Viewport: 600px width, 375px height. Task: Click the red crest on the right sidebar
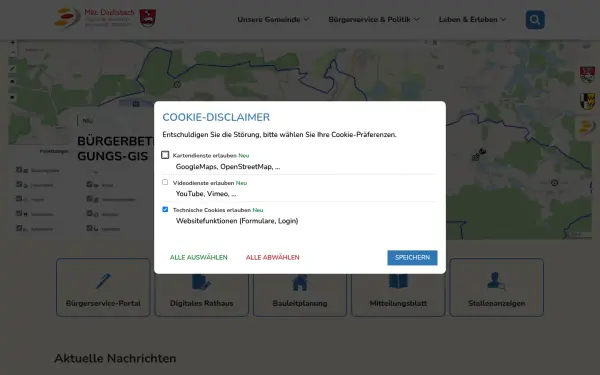tap(587, 75)
